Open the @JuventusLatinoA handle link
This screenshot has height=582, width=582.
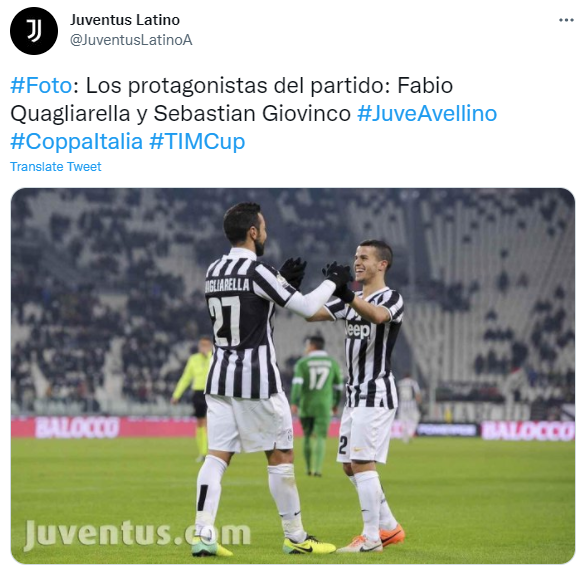pos(131,40)
